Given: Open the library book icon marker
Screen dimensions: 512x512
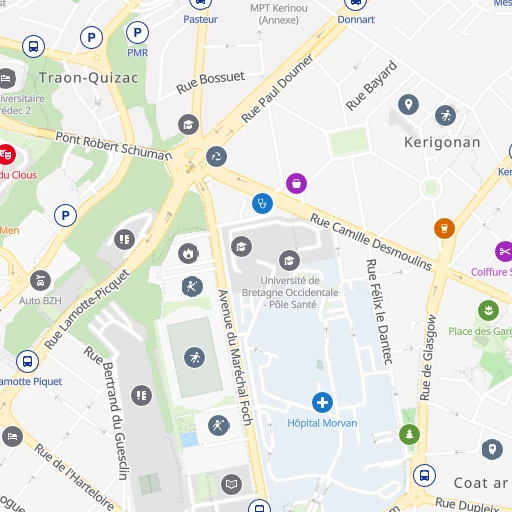Looking at the screenshot, I should [231, 484].
